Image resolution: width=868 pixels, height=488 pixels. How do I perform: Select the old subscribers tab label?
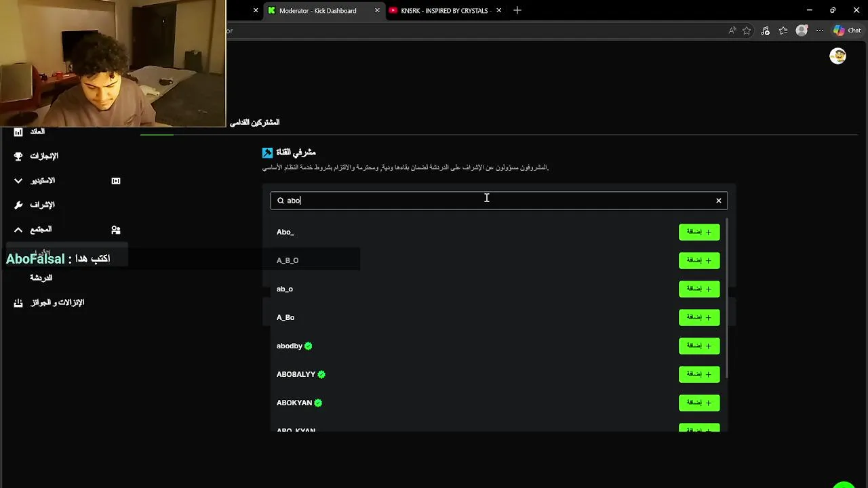coord(255,123)
